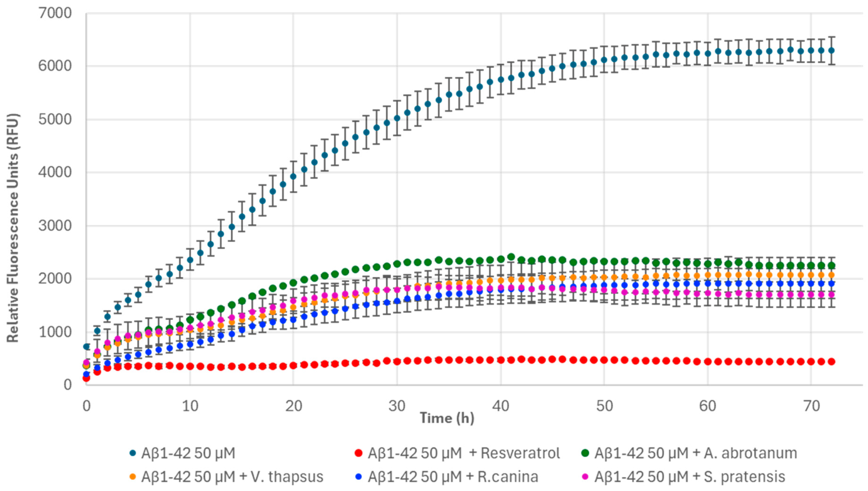Viewport: 868px width, 491px height.
Task: Click the magenta S. pratensis legend marker
Action: tap(585, 477)
